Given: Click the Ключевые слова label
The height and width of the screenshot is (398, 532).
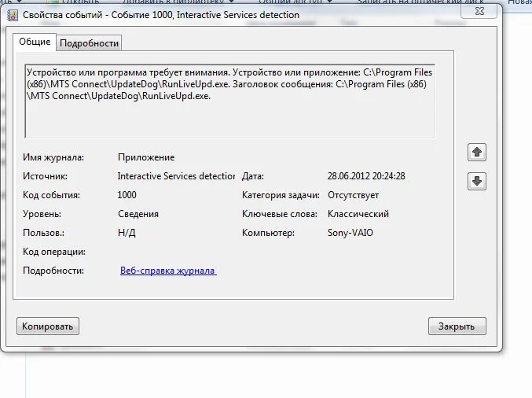Looking at the screenshot, I should point(280,214).
